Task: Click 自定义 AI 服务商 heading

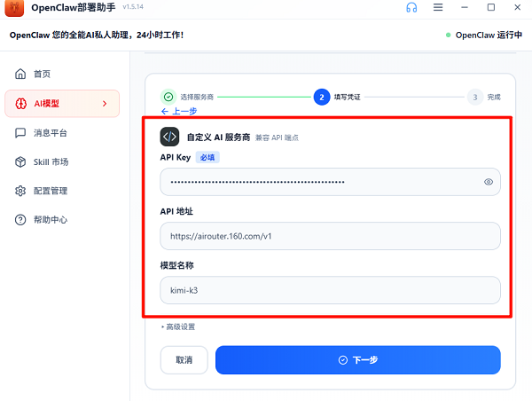Action: pos(218,138)
